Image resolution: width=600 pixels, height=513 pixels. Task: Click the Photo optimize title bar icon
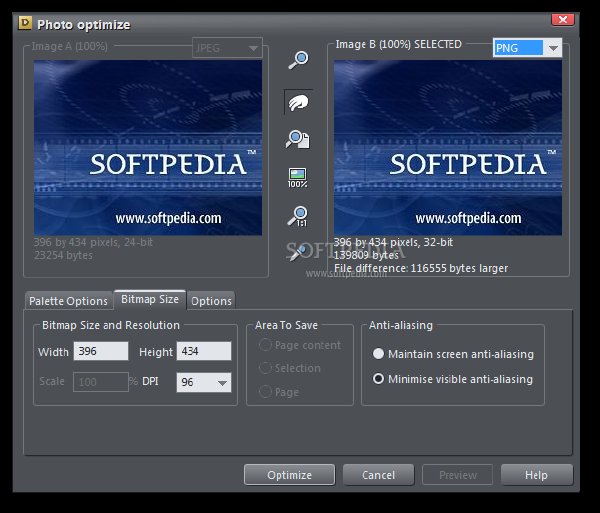(x=25, y=23)
